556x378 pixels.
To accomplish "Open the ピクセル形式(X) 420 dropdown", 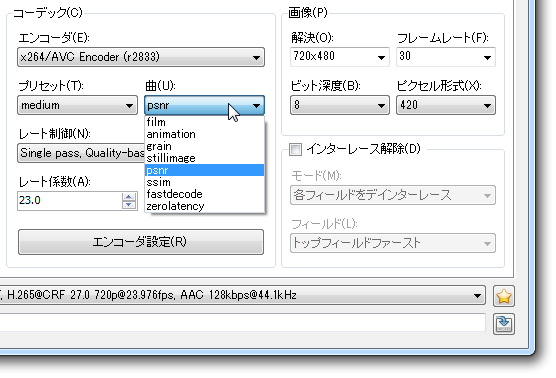I will (446, 105).
